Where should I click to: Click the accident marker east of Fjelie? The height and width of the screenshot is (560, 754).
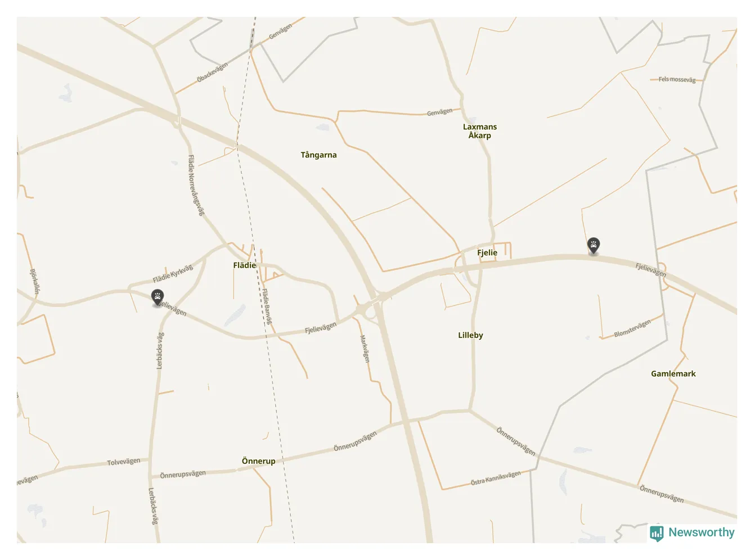[594, 245]
